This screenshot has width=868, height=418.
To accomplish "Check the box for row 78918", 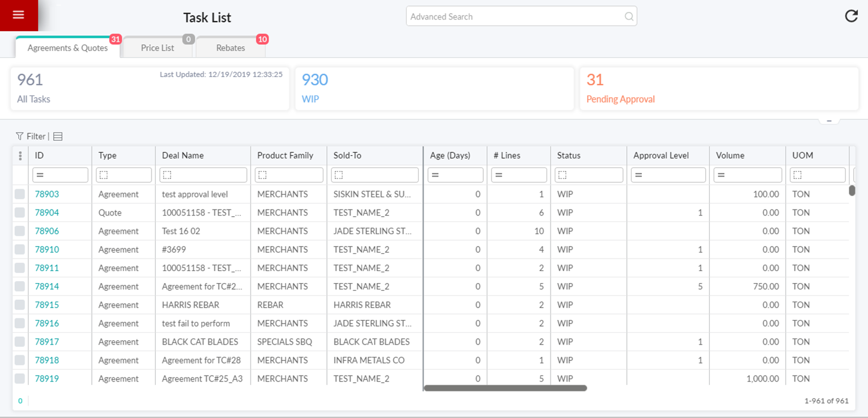I will coord(20,361).
